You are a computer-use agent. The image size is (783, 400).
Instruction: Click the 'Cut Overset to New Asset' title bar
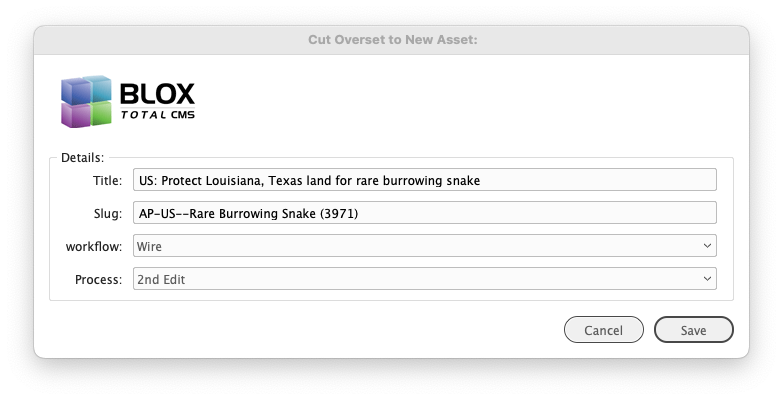pos(391,40)
